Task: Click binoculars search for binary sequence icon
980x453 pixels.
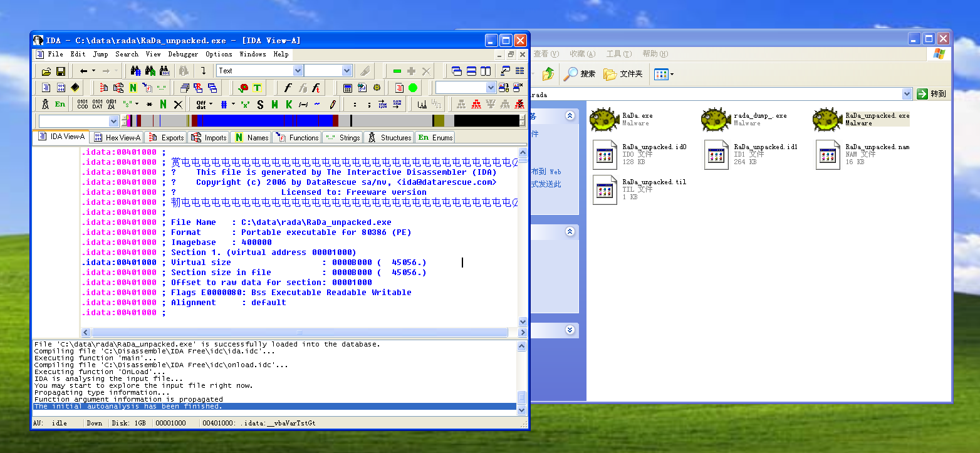Action: [x=165, y=71]
